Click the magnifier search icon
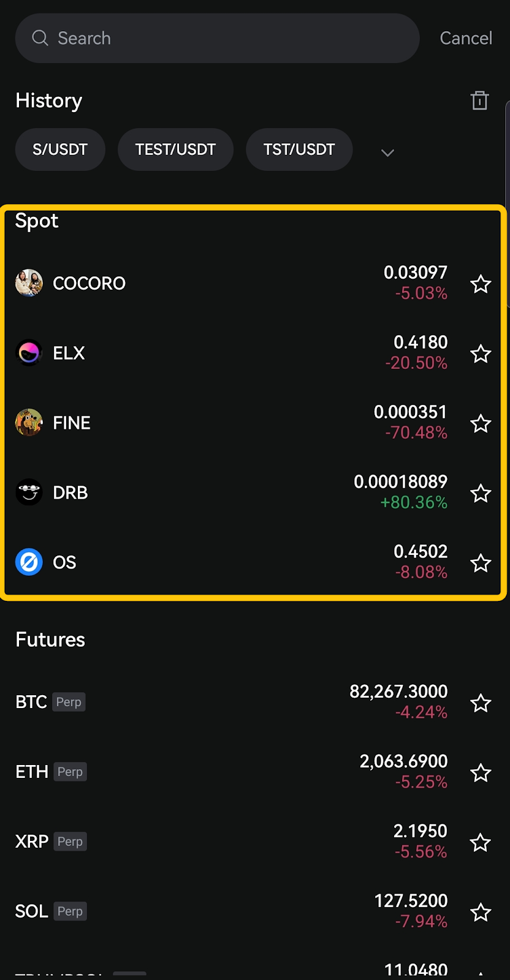The width and height of the screenshot is (510, 980). (40, 38)
